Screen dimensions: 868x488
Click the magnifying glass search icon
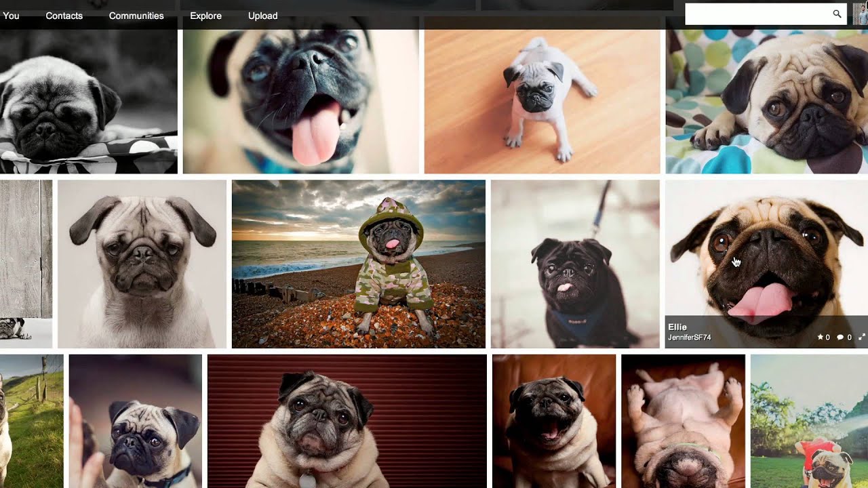click(x=837, y=14)
